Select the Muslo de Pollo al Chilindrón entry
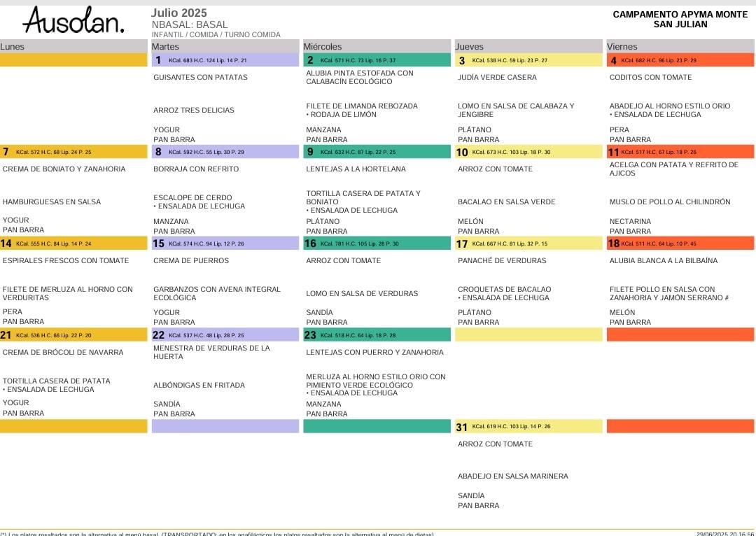Screen dimensions: 756x536 click(670, 202)
